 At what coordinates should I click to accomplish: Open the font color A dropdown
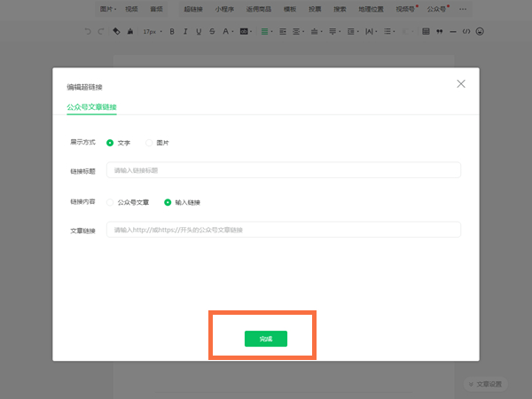[226, 31]
